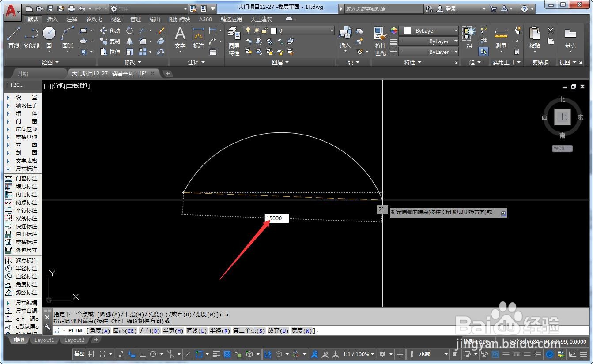
Task: Toggle polar tracking in status bar
Action: point(153,354)
